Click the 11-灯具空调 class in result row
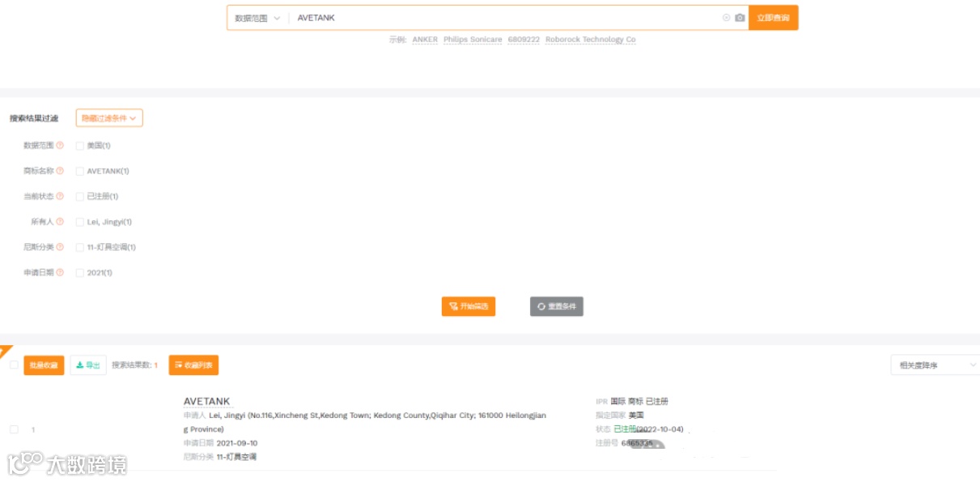This screenshot has height=482, width=980. coord(236,457)
